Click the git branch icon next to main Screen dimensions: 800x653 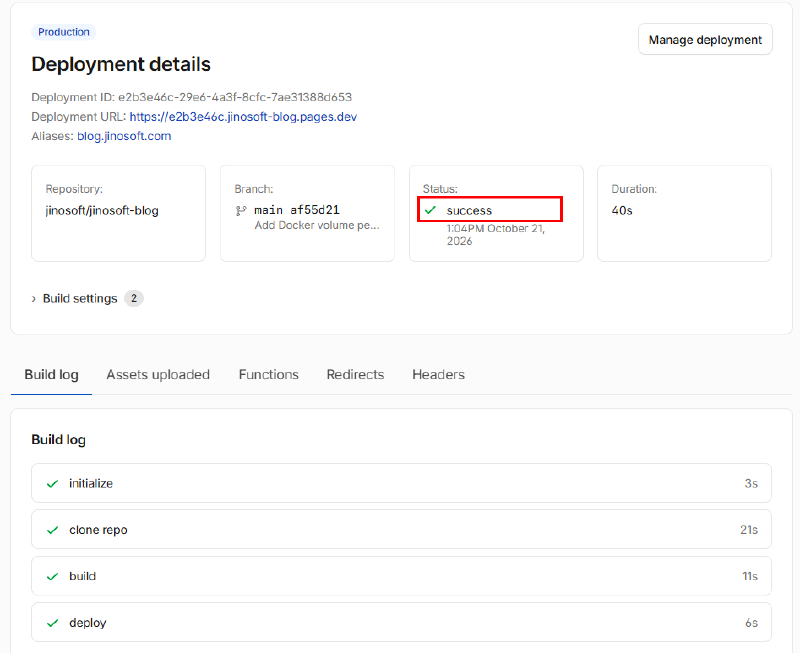coord(241,210)
